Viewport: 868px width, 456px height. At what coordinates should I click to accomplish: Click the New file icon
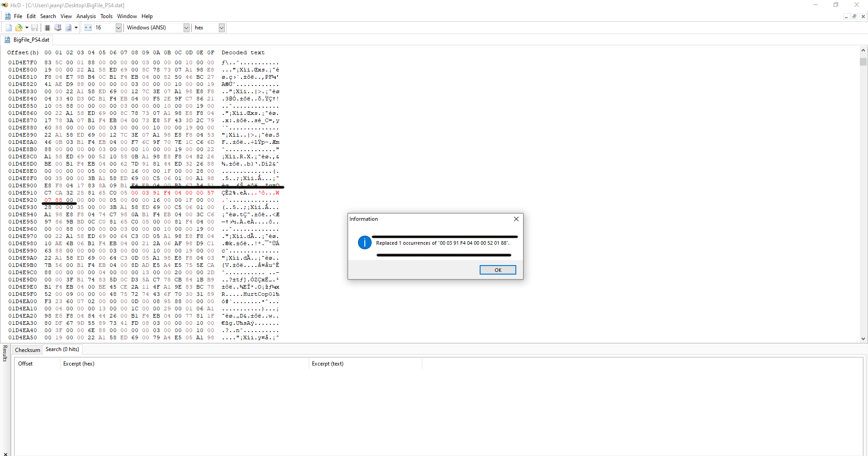point(9,28)
